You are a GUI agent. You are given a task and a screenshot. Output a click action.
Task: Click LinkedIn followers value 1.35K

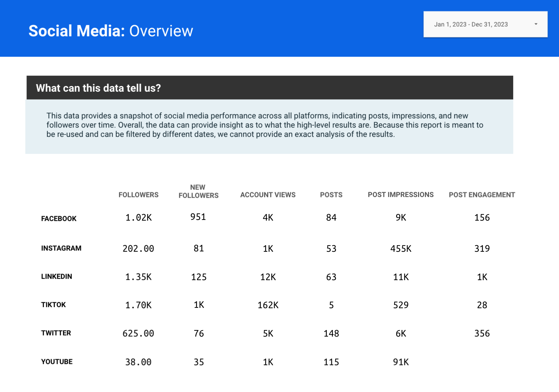[x=138, y=277]
